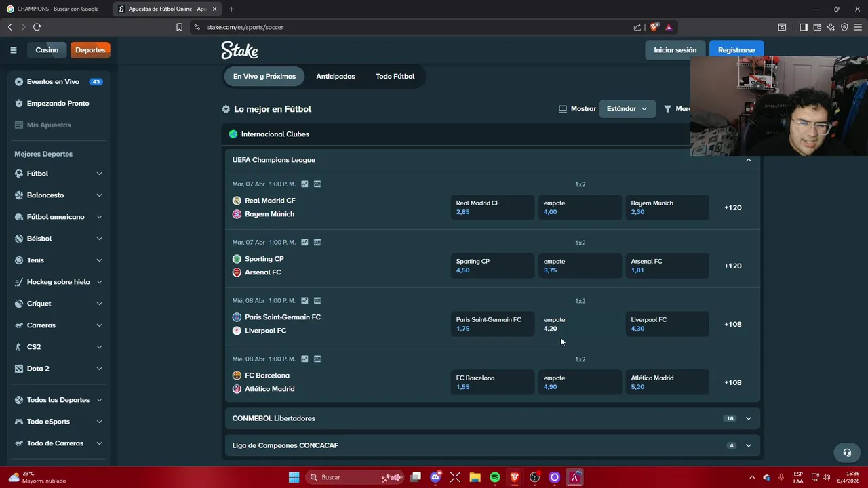
Task: Open +120 markets for Real Madrid match
Action: (x=733, y=207)
